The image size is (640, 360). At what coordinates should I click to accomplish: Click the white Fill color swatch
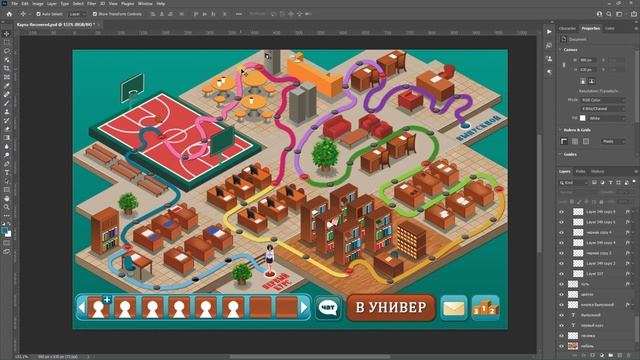click(582, 118)
